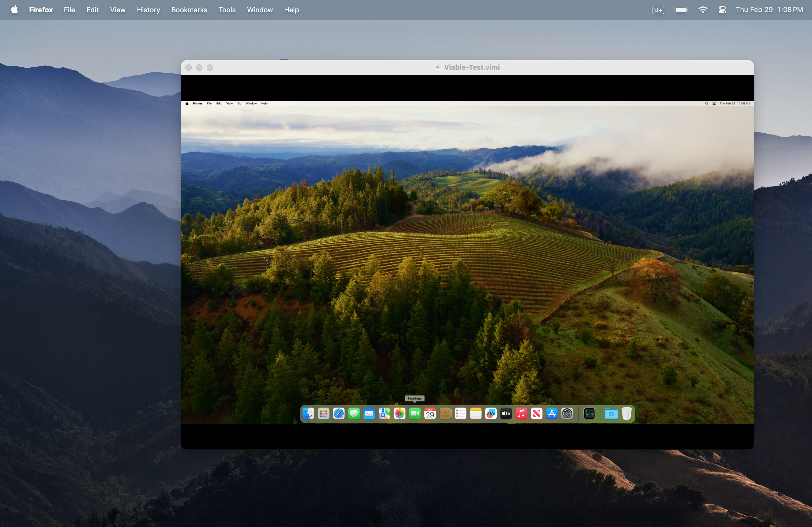Viewport: 812px width, 527px height.
Task: Open Go menu inside the VM
Action: point(239,104)
